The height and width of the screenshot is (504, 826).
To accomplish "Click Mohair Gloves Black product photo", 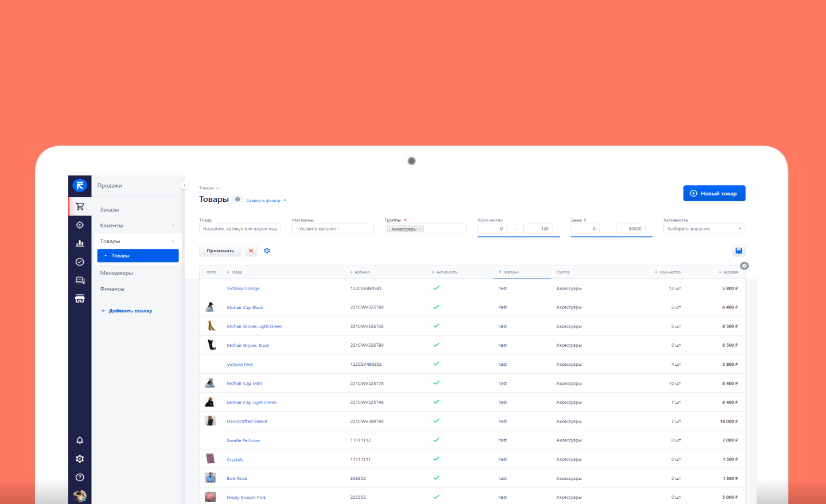I will pos(211,345).
